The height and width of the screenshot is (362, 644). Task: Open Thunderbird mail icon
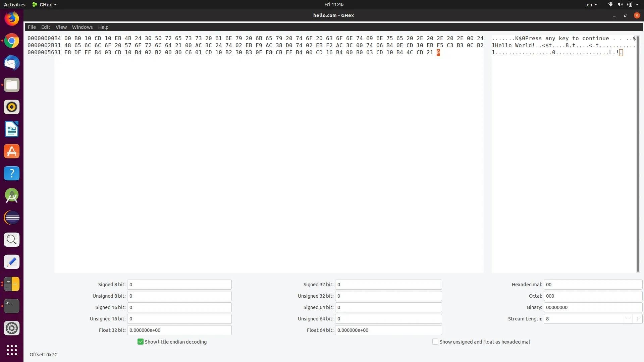coord(12,63)
